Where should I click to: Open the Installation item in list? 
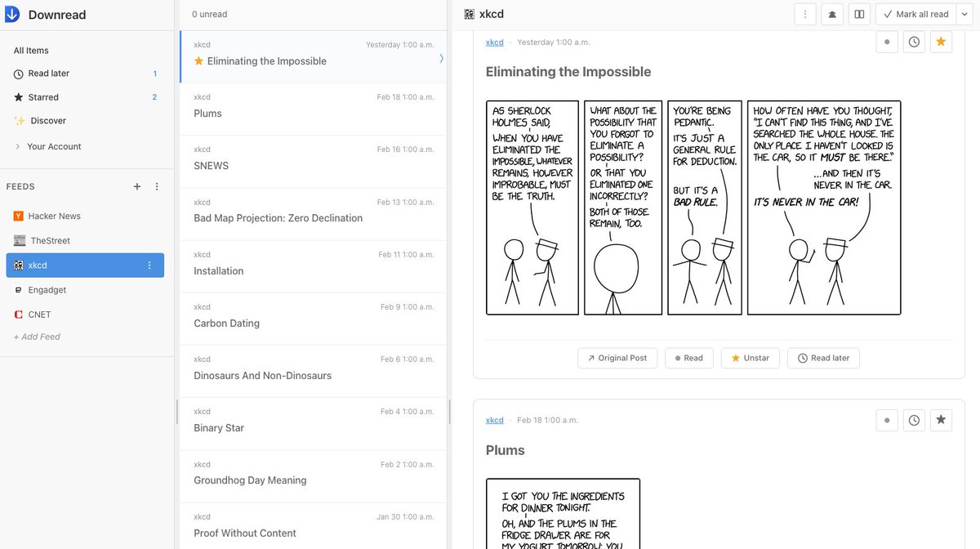pos(314,266)
